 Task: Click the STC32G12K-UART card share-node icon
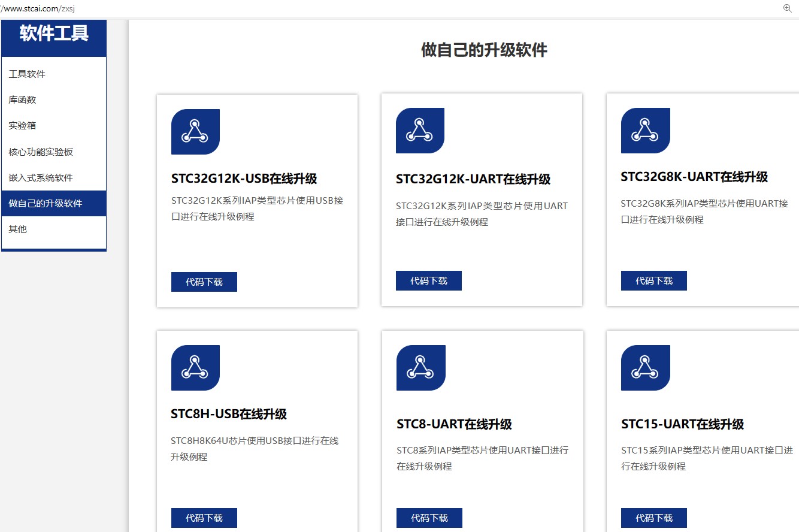[420, 131]
